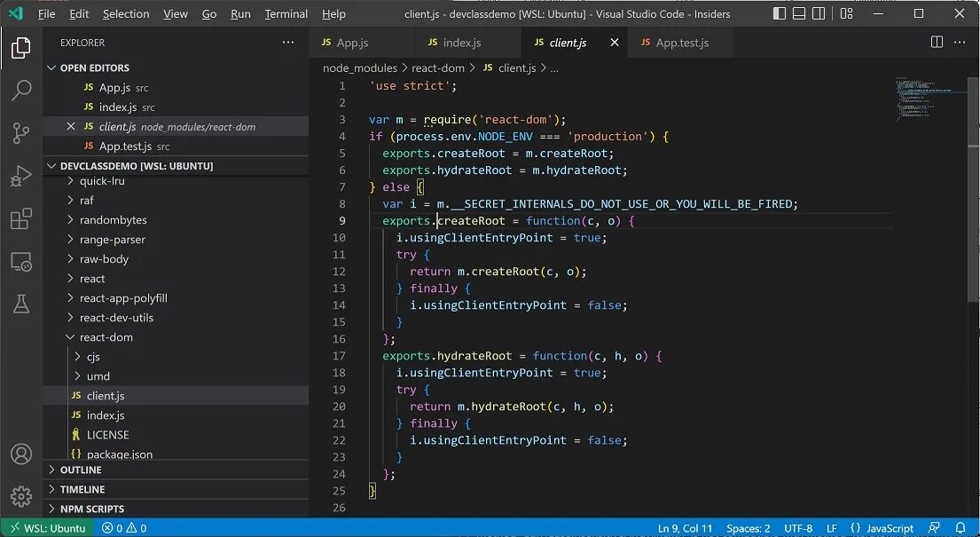The image size is (980, 537).
Task: Open the Edit menu
Action: pos(79,14)
